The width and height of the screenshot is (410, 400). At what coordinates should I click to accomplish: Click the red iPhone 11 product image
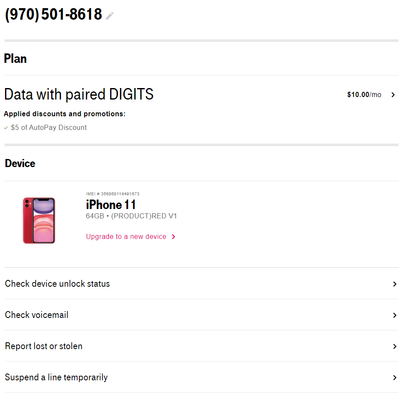coord(39,220)
